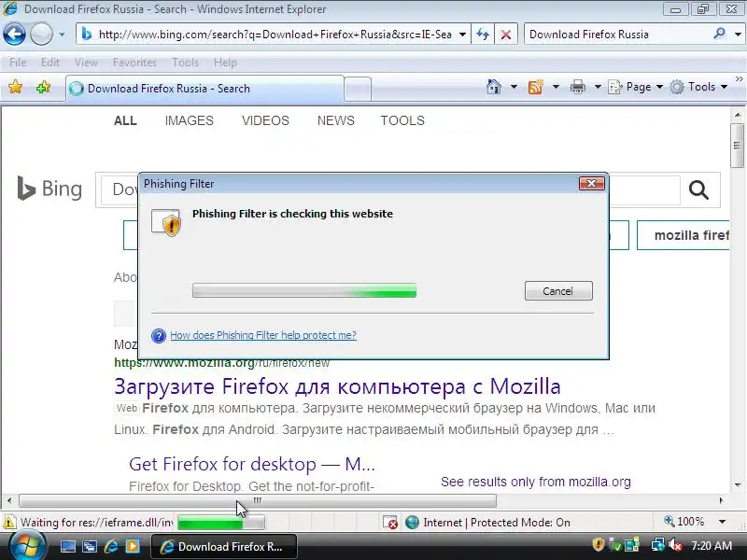Click the Print icon

(577, 87)
